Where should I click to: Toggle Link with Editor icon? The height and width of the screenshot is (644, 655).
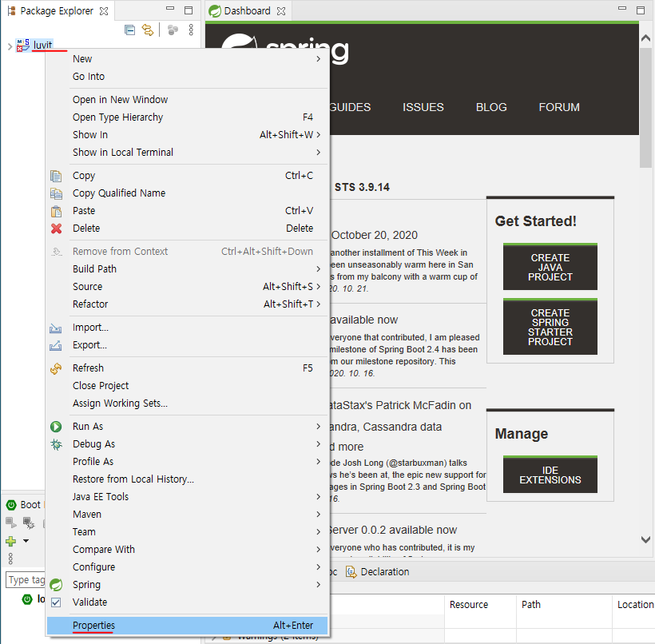[148, 30]
